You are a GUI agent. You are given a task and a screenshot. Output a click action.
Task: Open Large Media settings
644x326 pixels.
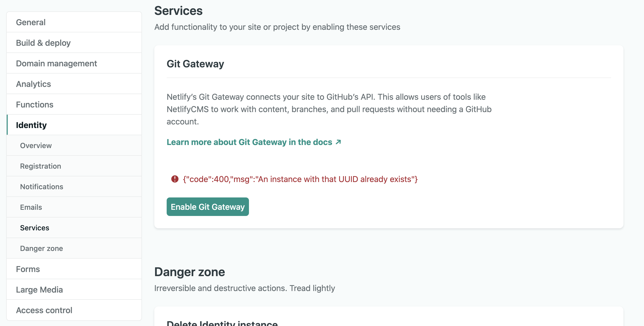74,289
